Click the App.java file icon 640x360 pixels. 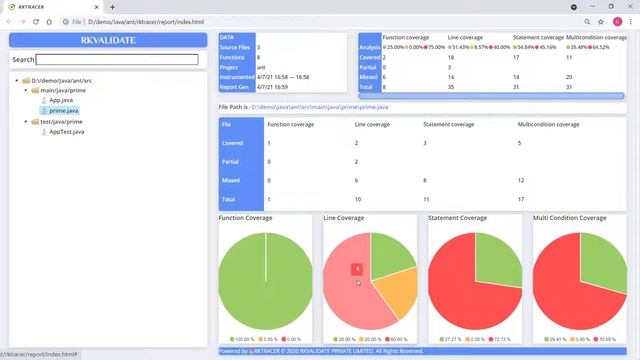pyautogui.click(x=44, y=100)
